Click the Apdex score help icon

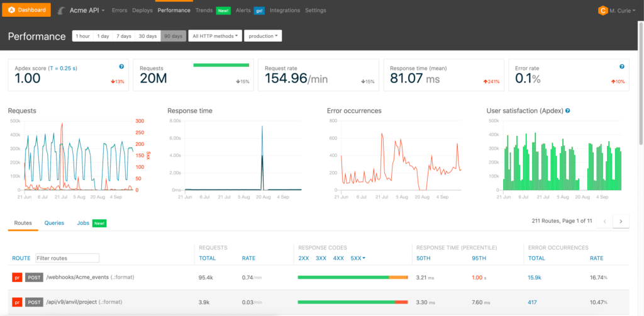pyautogui.click(x=121, y=66)
